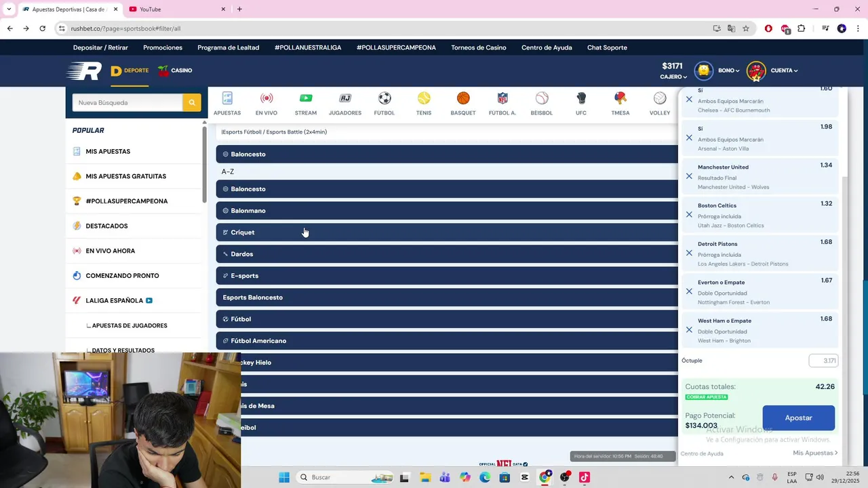Remove the Utah Jazz - Boston Celtics selection
Screen dimensions: 868x488
[x=689, y=214]
